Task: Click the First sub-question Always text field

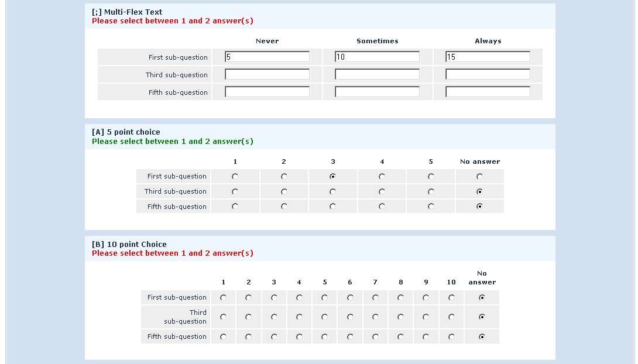Action: point(488,57)
